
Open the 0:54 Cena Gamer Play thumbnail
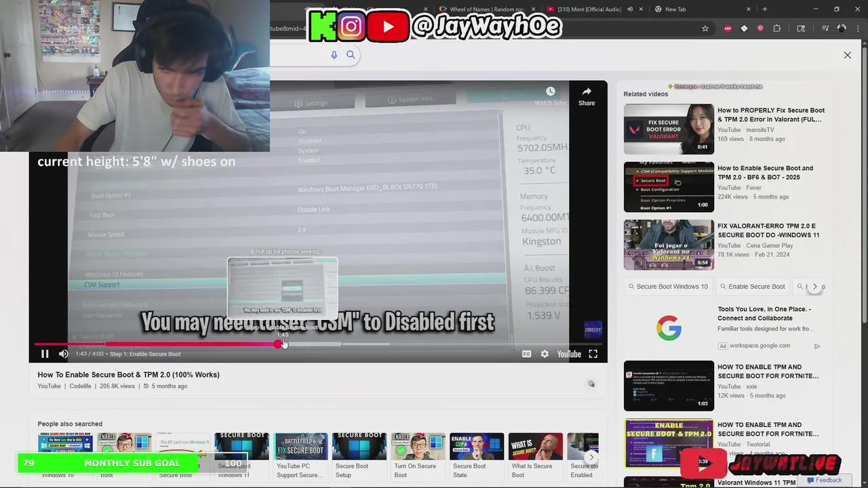pos(669,245)
